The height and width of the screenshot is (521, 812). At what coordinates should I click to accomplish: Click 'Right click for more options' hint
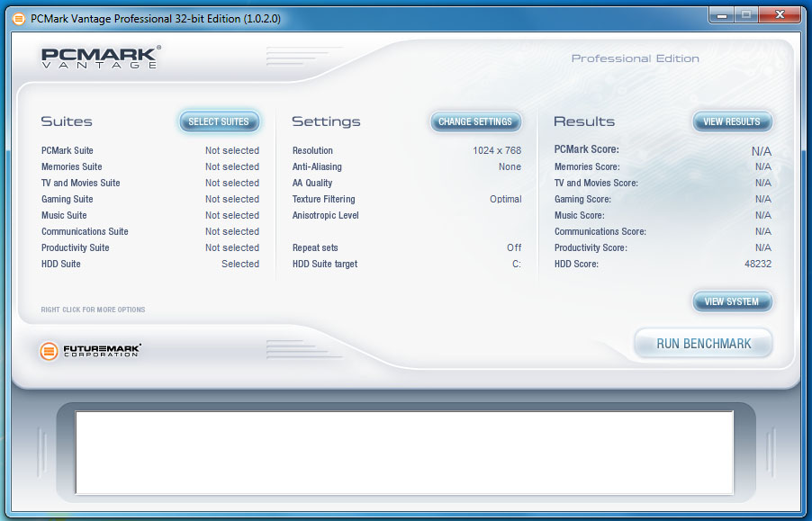click(94, 310)
